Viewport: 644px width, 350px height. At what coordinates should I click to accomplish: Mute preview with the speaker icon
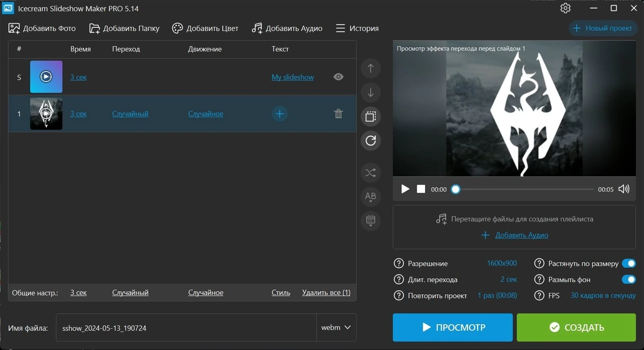[x=624, y=189]
